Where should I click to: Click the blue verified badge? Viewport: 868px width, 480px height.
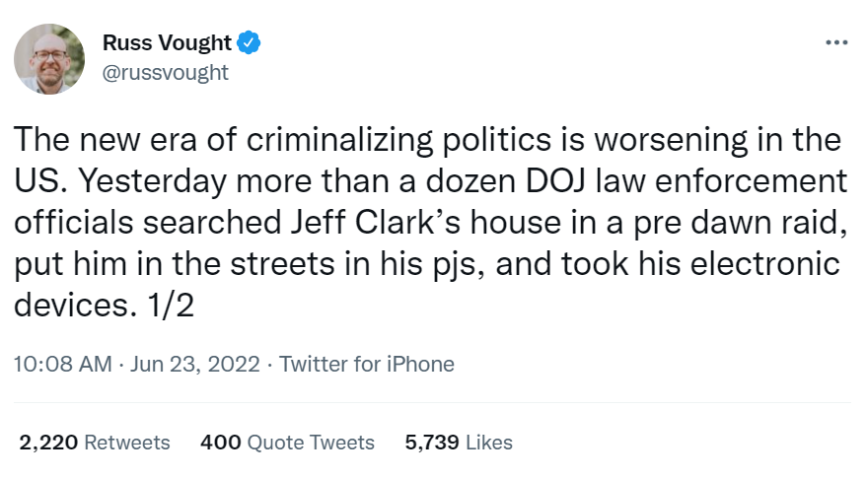click(x=250, y=43)
